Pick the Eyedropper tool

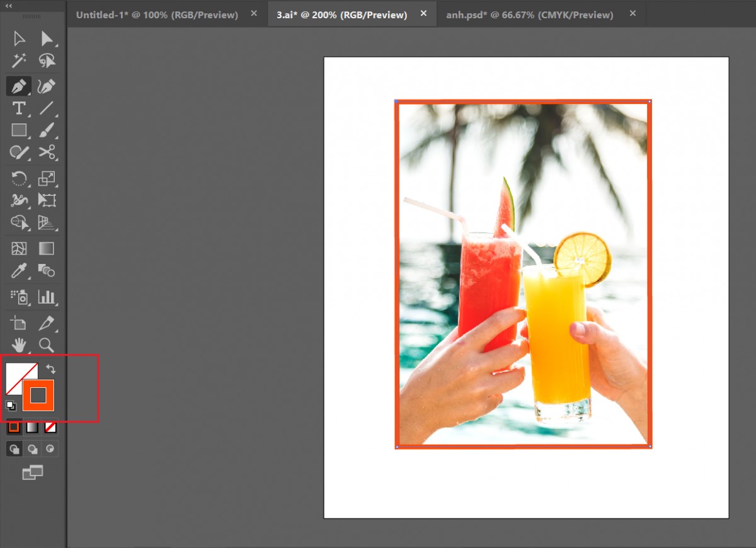[19, 271]
